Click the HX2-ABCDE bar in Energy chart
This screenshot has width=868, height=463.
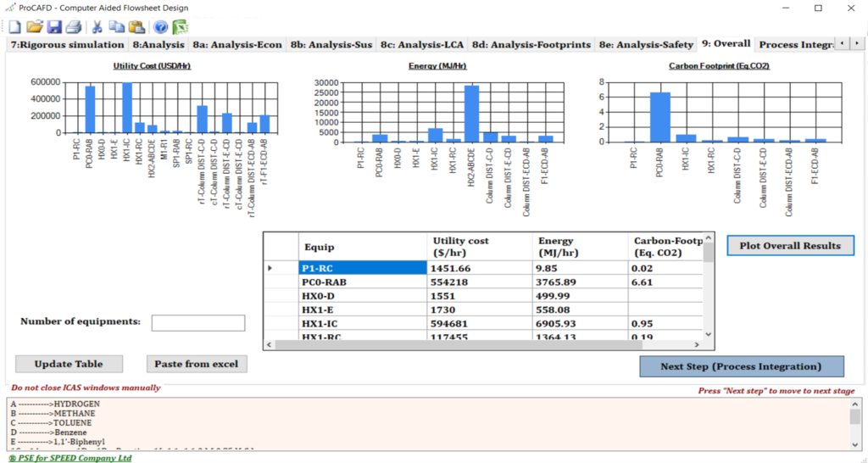point(471,114)
